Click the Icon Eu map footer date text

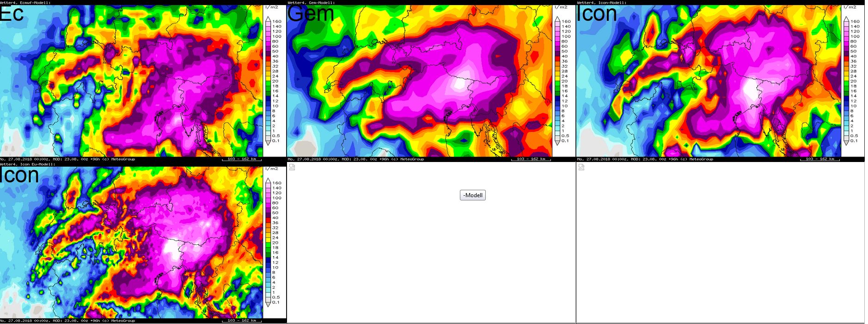(x=67, y=320)
